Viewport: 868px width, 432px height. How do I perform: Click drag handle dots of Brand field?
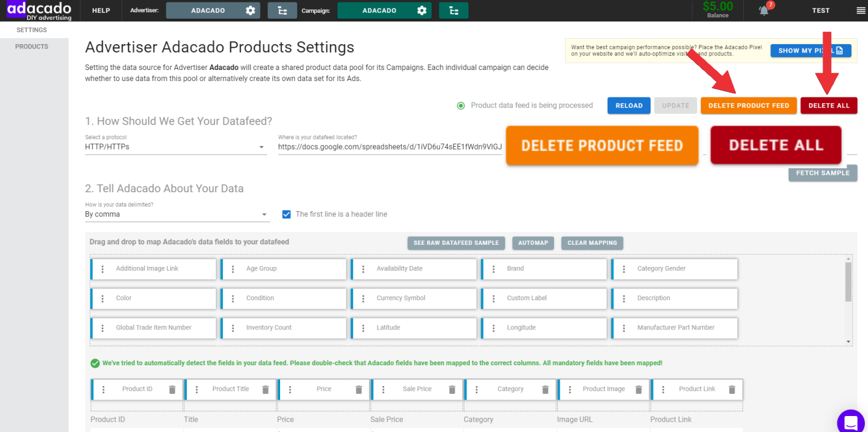tap(493, 269)
